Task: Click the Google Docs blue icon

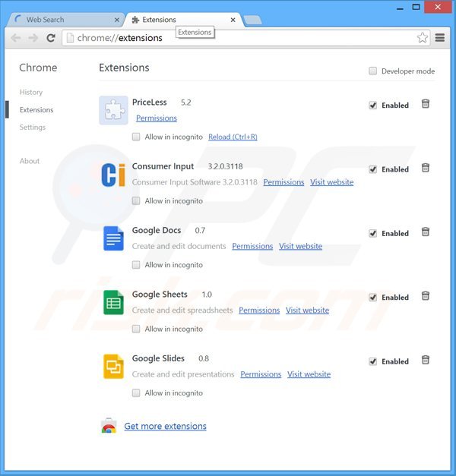Action: click(113, 238)
